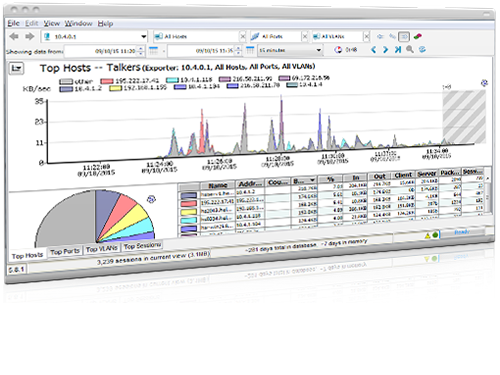The image size is (500, 375).
Task: Select the 195.222.17.41 table row name
Action: [217, 202]
